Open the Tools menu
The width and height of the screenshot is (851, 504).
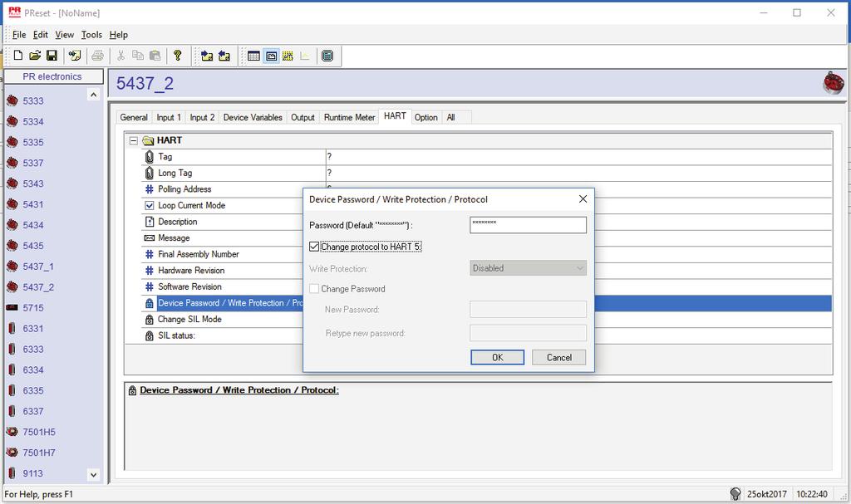click(x=91, y=35)
